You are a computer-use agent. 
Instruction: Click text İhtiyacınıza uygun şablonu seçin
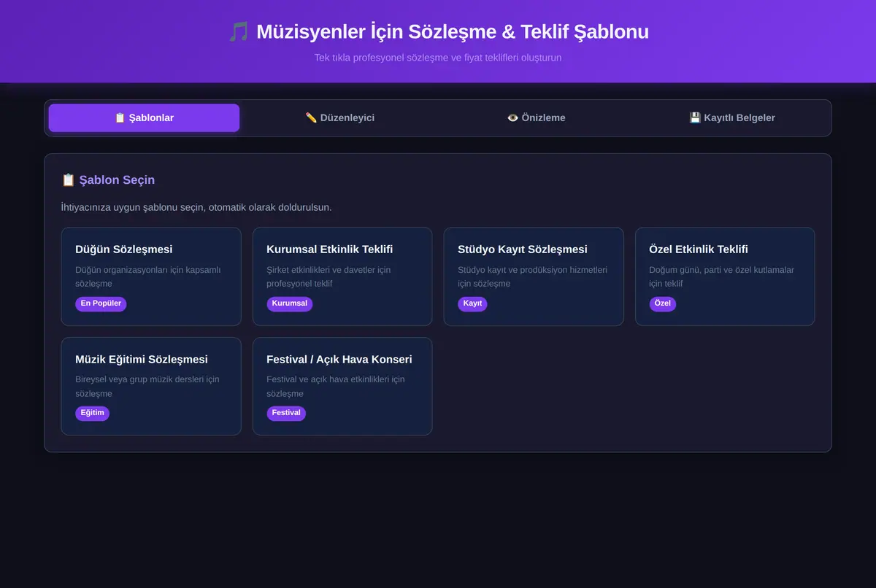pos(196,207)
